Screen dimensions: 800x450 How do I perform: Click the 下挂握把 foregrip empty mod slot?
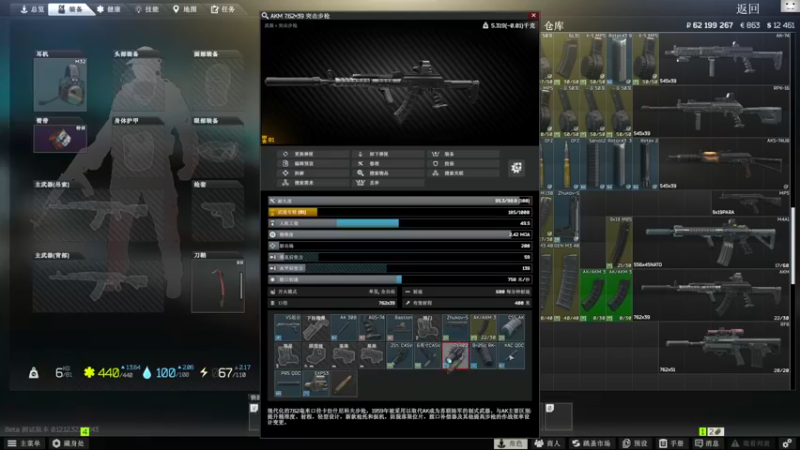tap(316, 328)
